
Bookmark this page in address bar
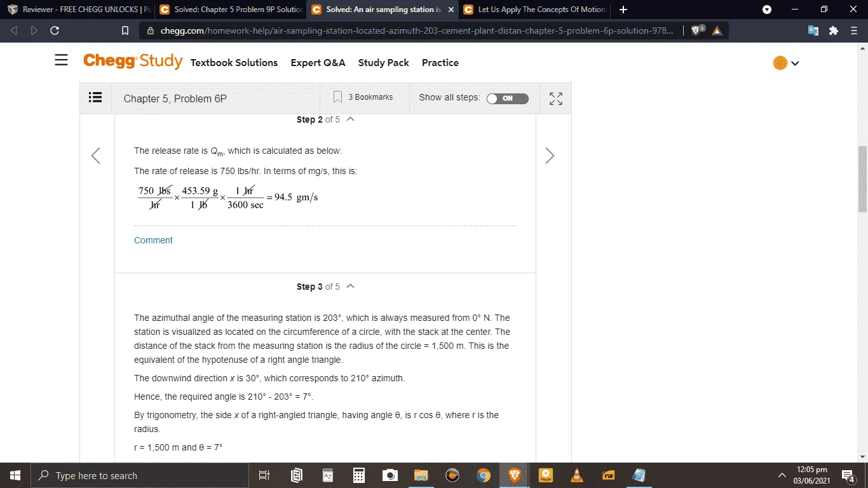125,30
